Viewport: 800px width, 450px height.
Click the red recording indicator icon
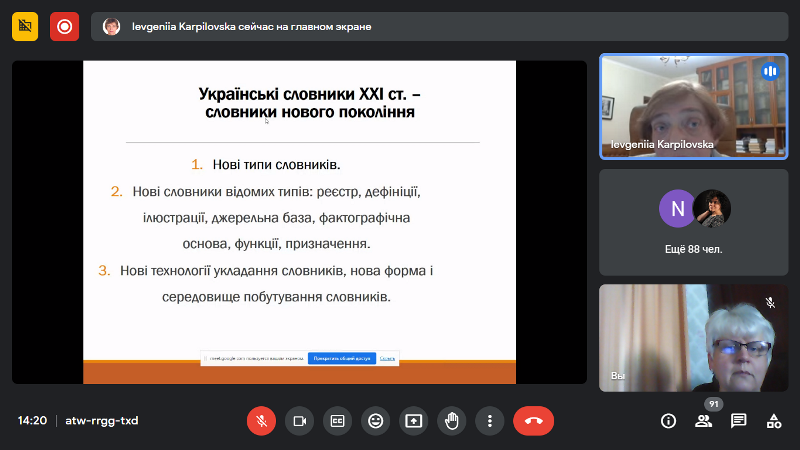tap(65, 27)
